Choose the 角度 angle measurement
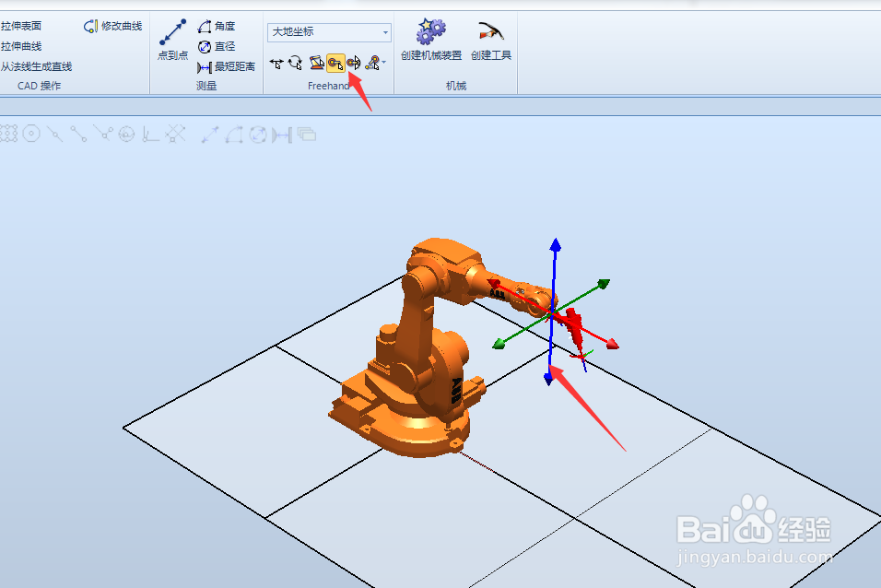This screenshot has height=588, width=881. coord(217,26)
